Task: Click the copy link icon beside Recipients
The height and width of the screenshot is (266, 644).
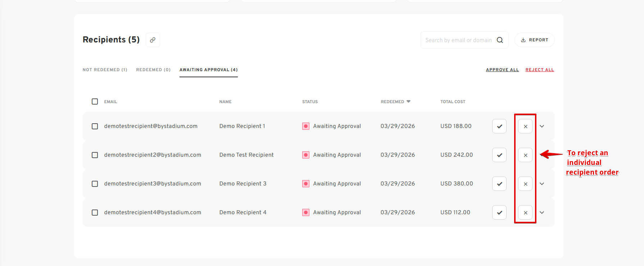Action: [153, 40]
